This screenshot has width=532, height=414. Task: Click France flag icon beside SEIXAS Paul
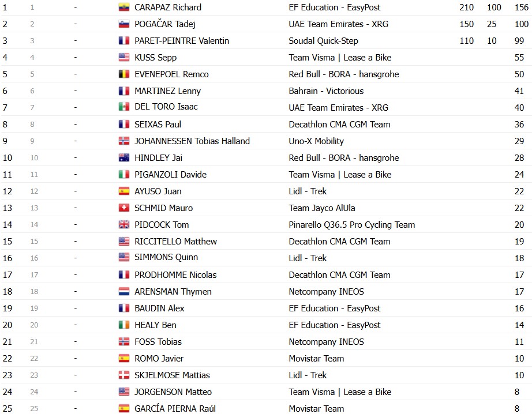124,124
